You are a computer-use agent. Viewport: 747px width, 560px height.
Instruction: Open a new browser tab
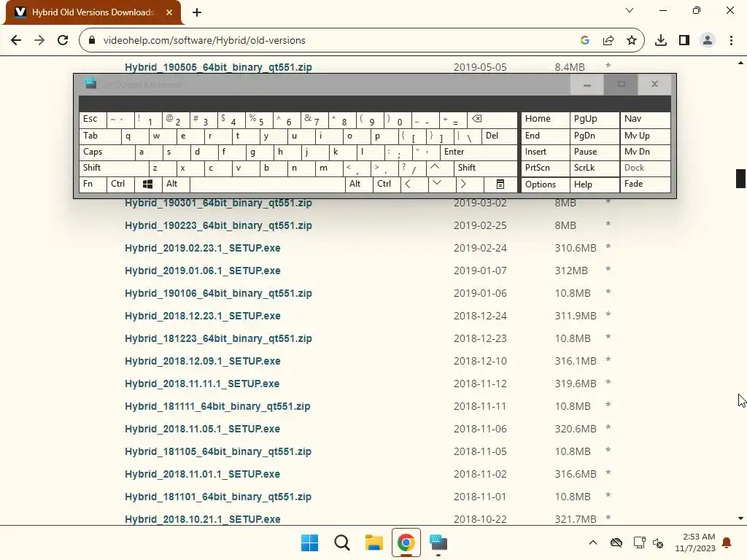pyautogui.click(x=197, y=12)
